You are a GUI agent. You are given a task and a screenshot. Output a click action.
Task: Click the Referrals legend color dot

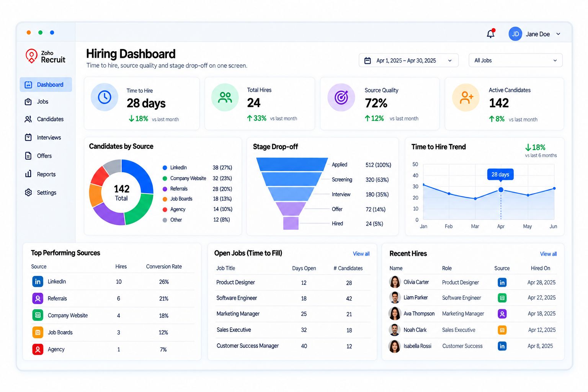pos(165,189)
